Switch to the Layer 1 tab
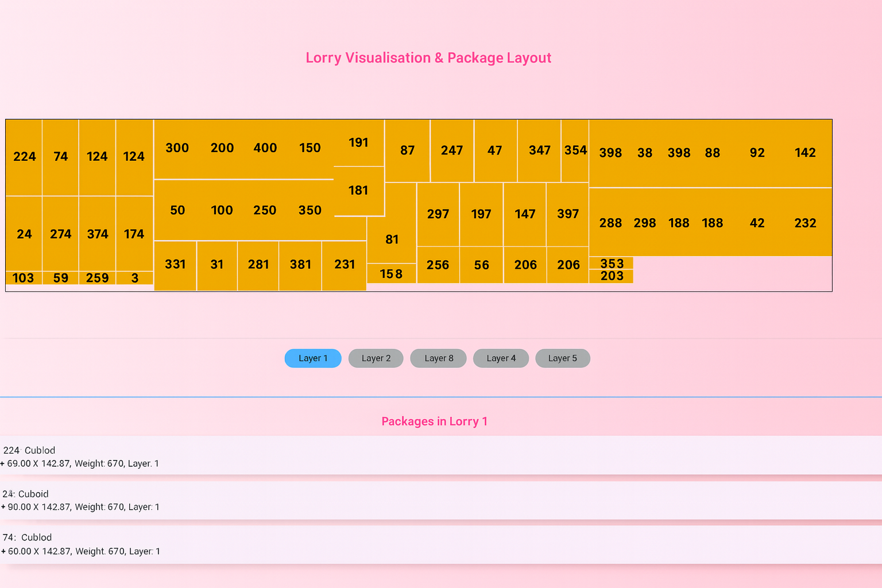Viewport: 882px width, 588px height. pyautogui.click(x=313, y=358)
